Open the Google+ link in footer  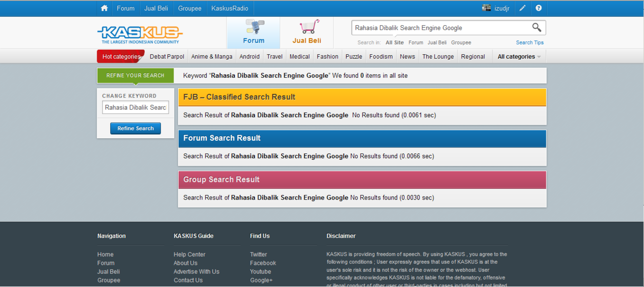coord(261,280)
